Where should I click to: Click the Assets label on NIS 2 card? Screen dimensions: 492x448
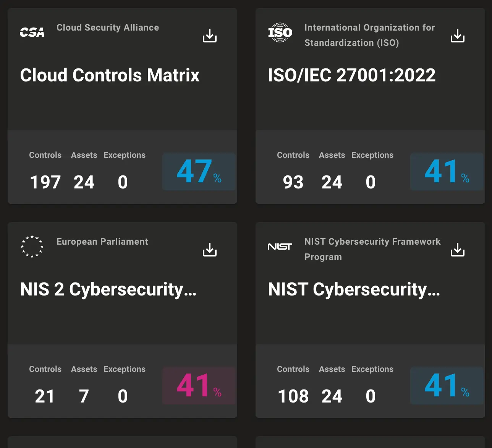84,369
